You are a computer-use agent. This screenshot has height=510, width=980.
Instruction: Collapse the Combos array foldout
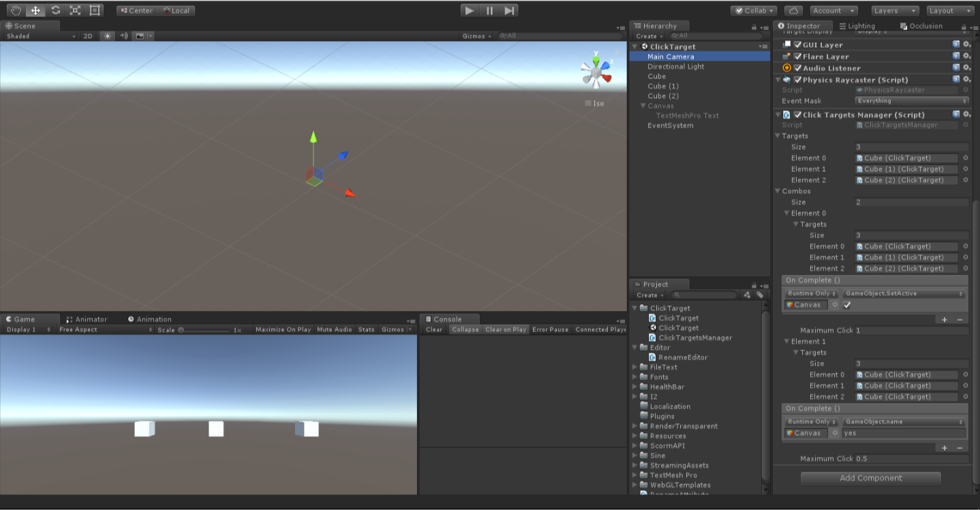pos(778,192)
